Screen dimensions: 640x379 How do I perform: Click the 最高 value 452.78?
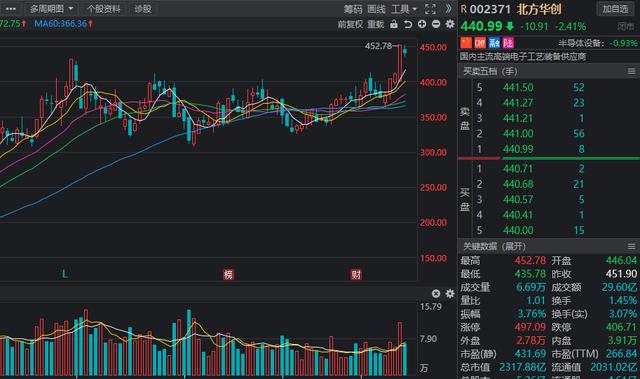point(530,260)
